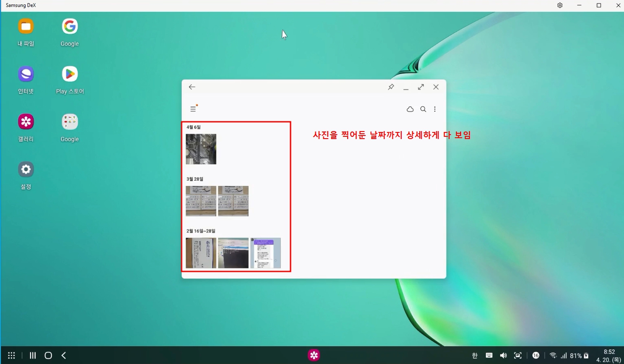This screenshot has height=364, width=624.
Task: Click the 2월 16일~28일 date heading
Action: click(x=201, y=231)
